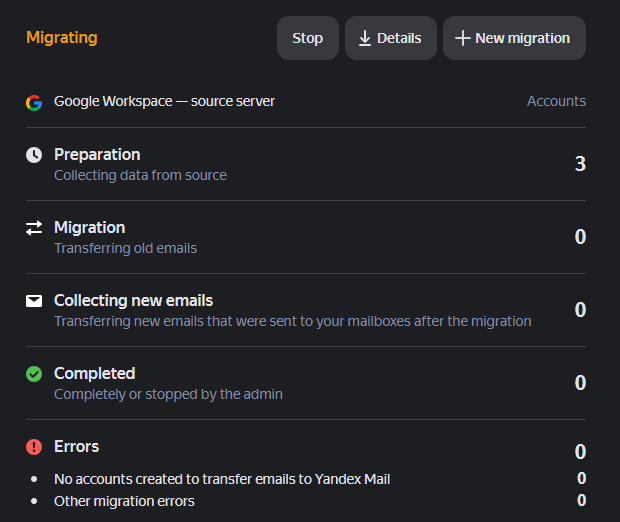Stop the running migration

(308, 38)
